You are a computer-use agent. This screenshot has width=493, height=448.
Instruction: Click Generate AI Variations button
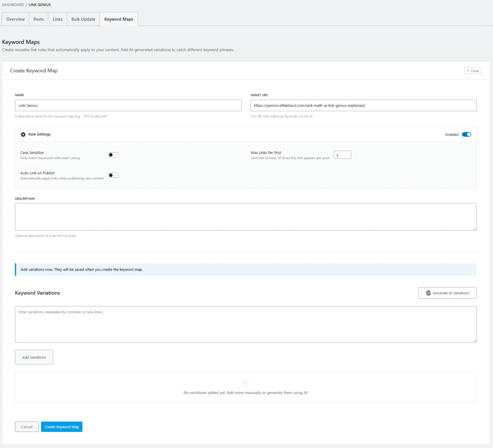coord(447,293)
